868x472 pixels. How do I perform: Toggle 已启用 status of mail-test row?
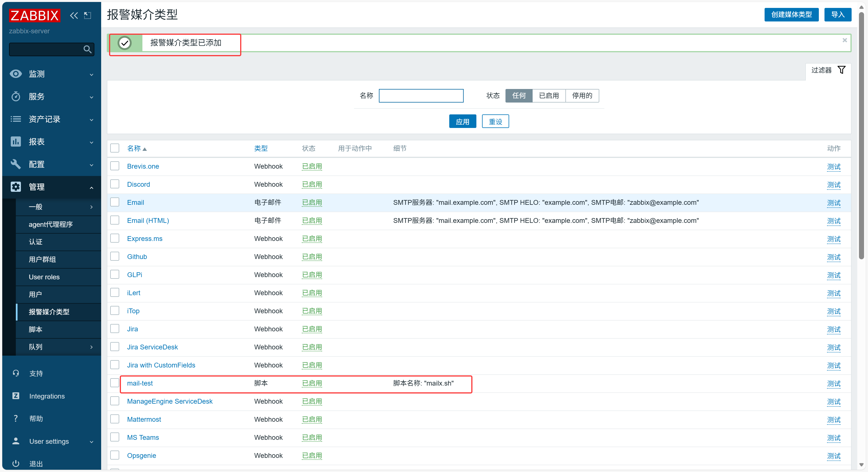point(312,383)
